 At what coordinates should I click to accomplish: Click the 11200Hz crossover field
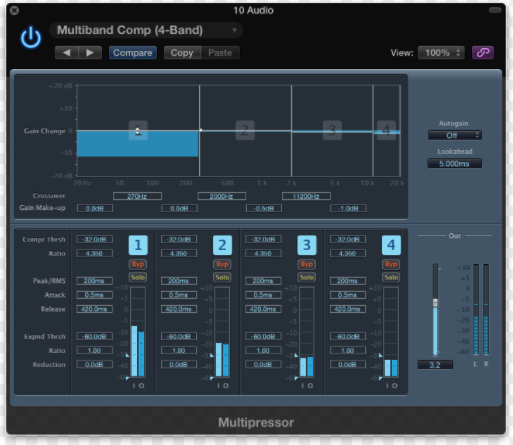tap(306, 196)
